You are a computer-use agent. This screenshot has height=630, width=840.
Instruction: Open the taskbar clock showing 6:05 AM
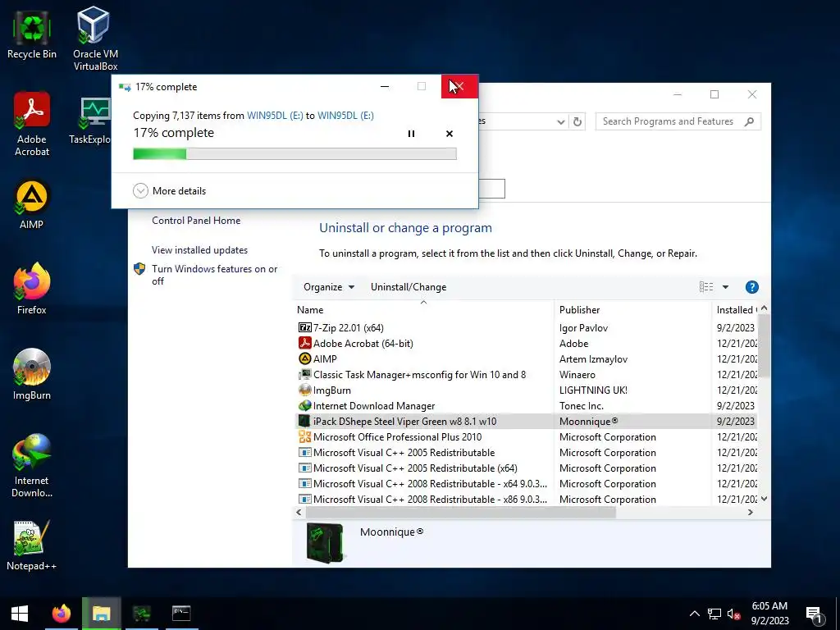[769, 614]
